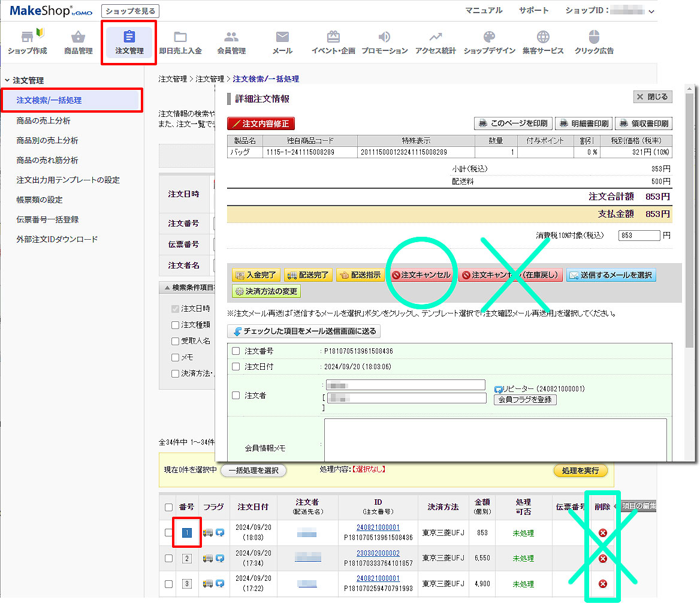The height and width of the screenshot is (603, 700).
Task: Click the 消費税10%対象 amount input field
Action: [x=639, y=236]
